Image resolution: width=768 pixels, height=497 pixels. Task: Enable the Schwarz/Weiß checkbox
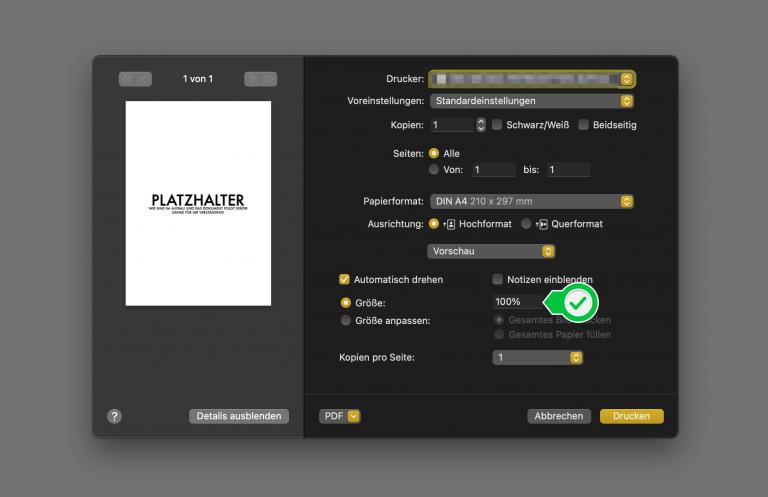click(497, 125)
